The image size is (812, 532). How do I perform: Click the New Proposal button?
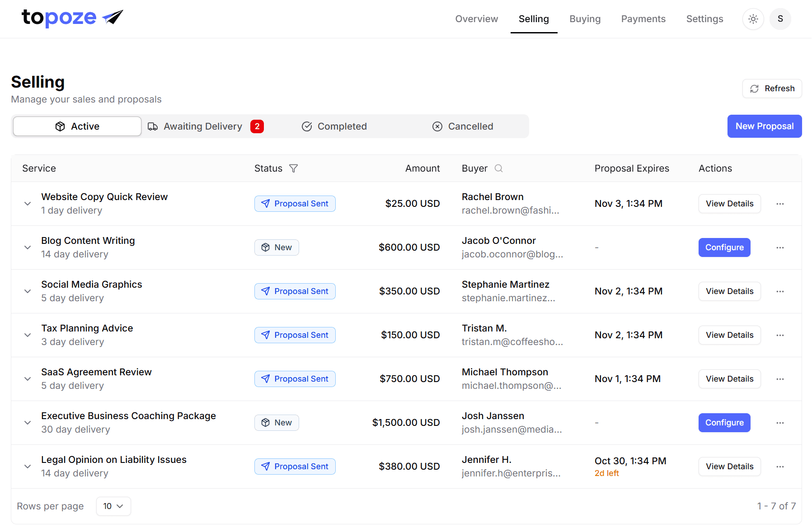pyautogui.click(x=764, y=126)
